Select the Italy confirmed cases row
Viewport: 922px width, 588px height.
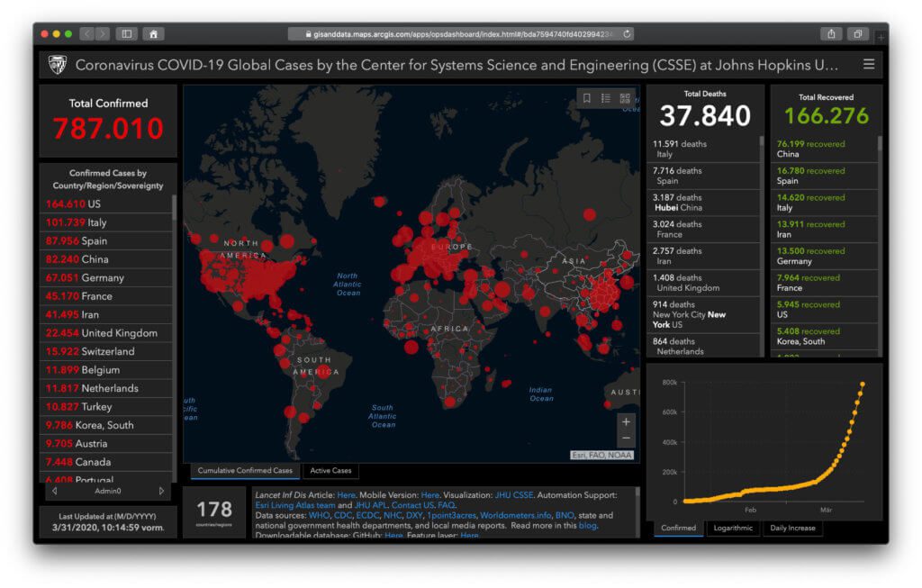(x=106, y=222)
